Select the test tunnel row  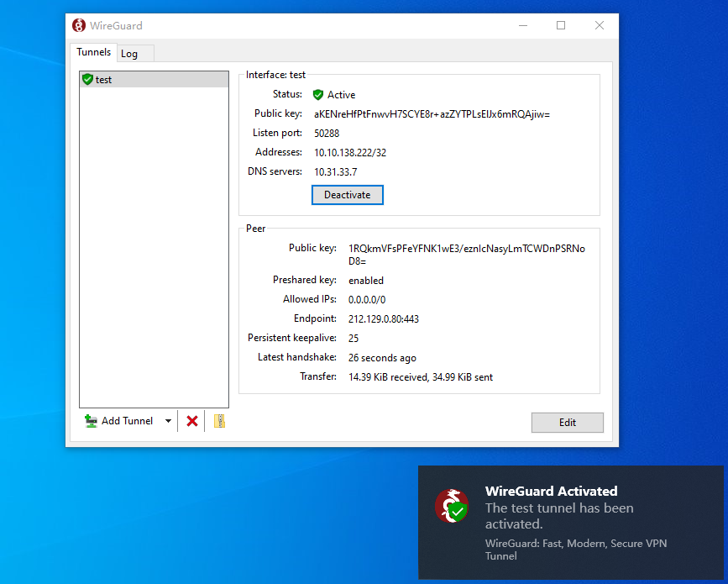pos(155,80)
